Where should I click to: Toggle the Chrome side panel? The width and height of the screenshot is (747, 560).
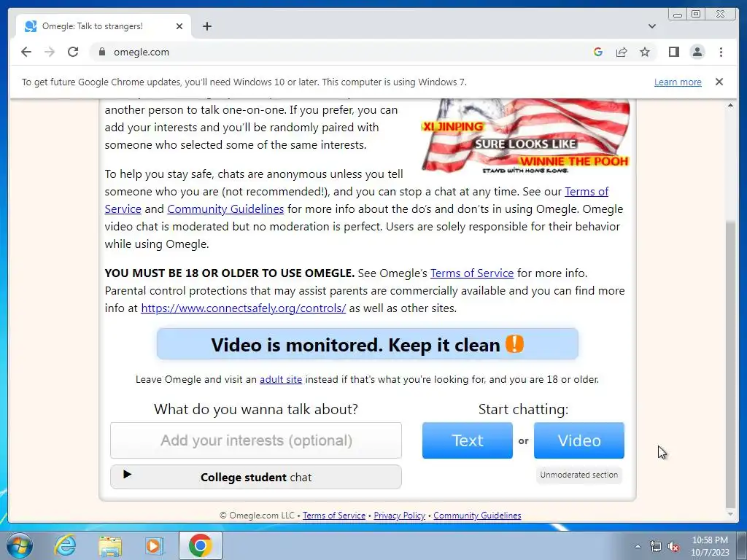673,52
